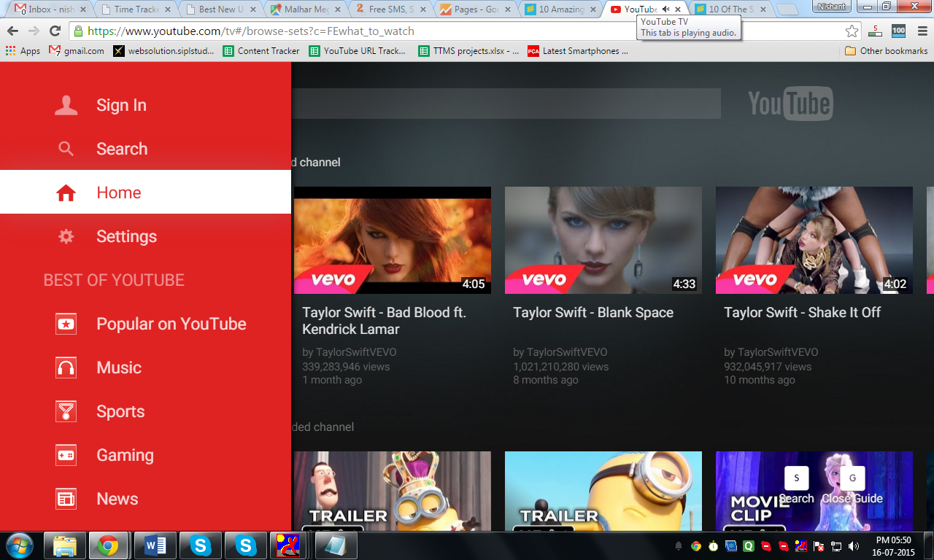Open the websolution.siplstud bookmark
Screen dimensions: 934x560
point(164,51)
